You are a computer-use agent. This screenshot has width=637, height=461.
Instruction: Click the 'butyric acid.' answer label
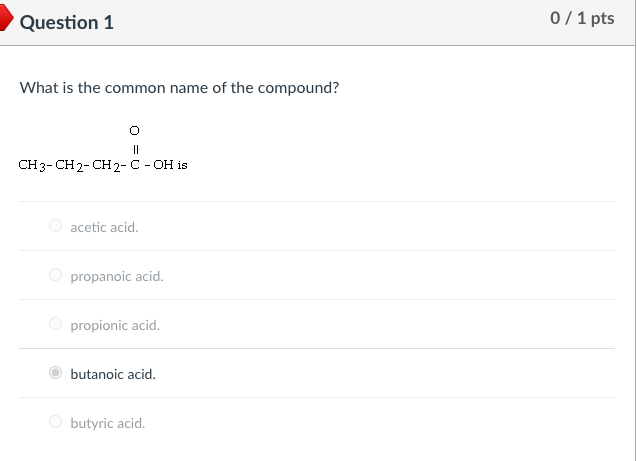click(108, 423)
